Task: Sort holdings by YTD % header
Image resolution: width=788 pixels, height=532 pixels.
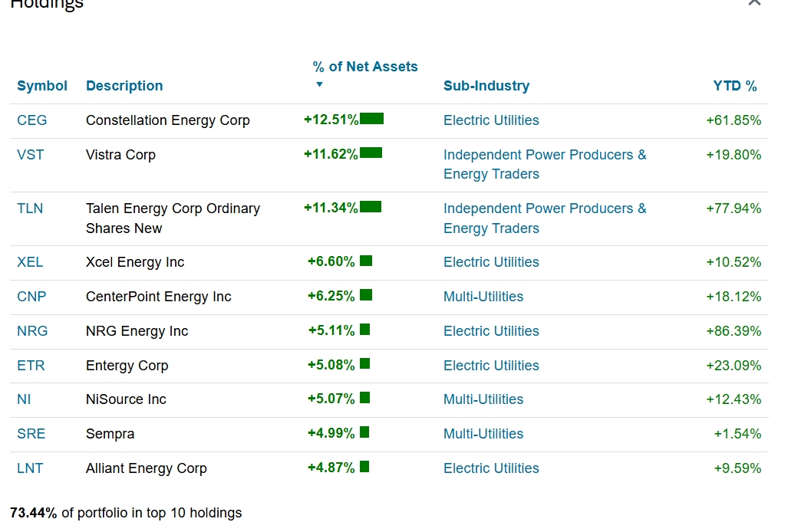Action: pos(734,86)
